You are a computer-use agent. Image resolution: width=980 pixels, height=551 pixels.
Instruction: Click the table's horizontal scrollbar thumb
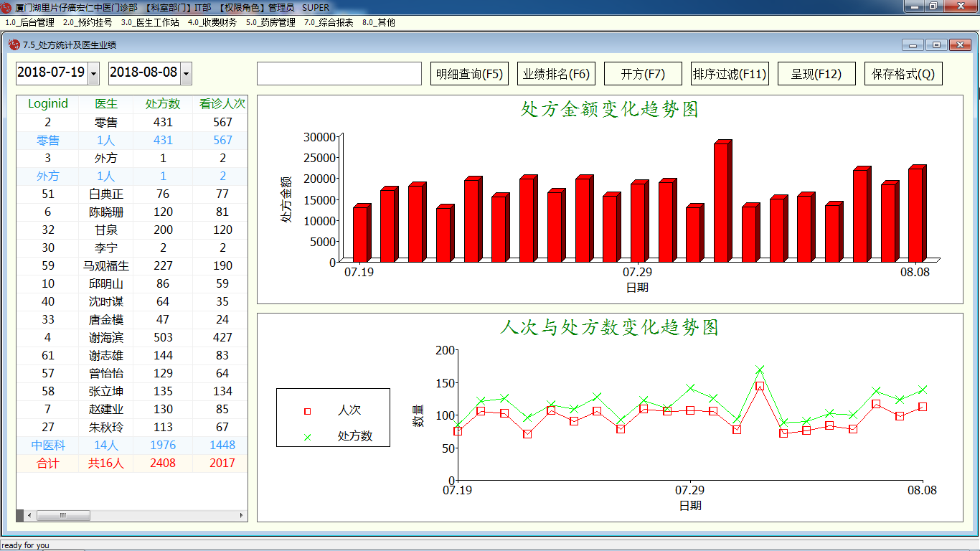click(63, 515)
